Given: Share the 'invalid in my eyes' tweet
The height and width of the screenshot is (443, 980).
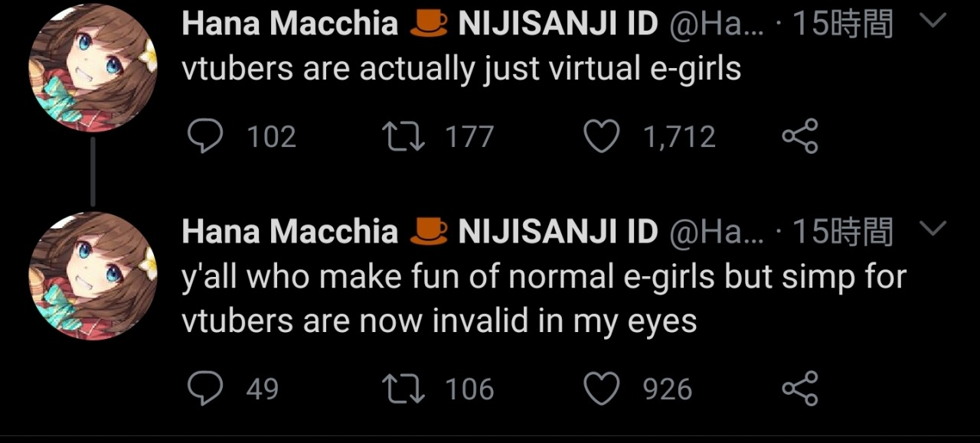Looking at the screenshot, I should [x=800, y=389].
